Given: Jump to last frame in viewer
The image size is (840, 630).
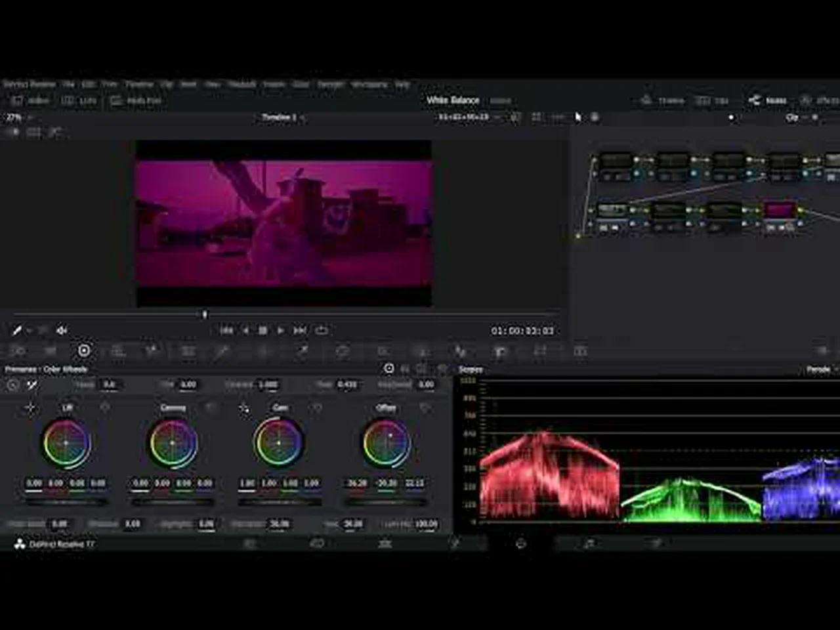Looking at the screenshot, I should (299, 331).
